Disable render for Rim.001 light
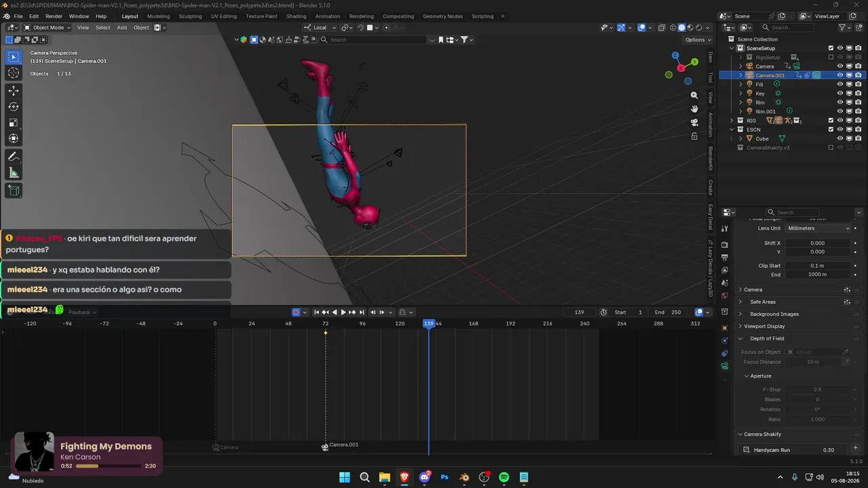This screenshot has height=488, width=868. [858, 111]
